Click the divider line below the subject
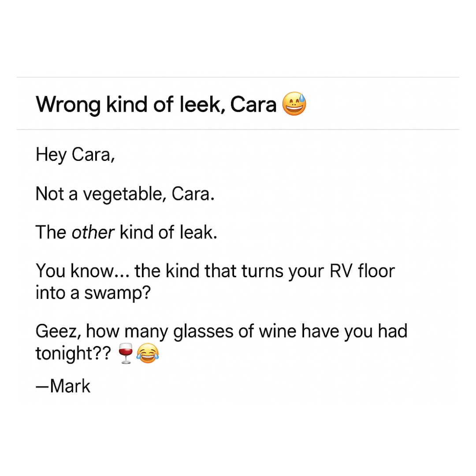Image resolution: width=476 pixels, height=476 pixels. 238,130
